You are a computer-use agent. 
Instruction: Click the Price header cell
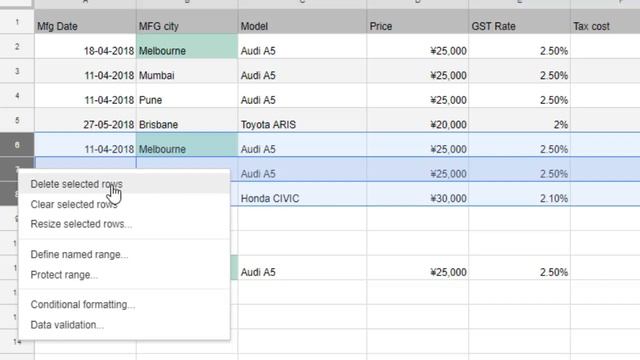[418, 22]
